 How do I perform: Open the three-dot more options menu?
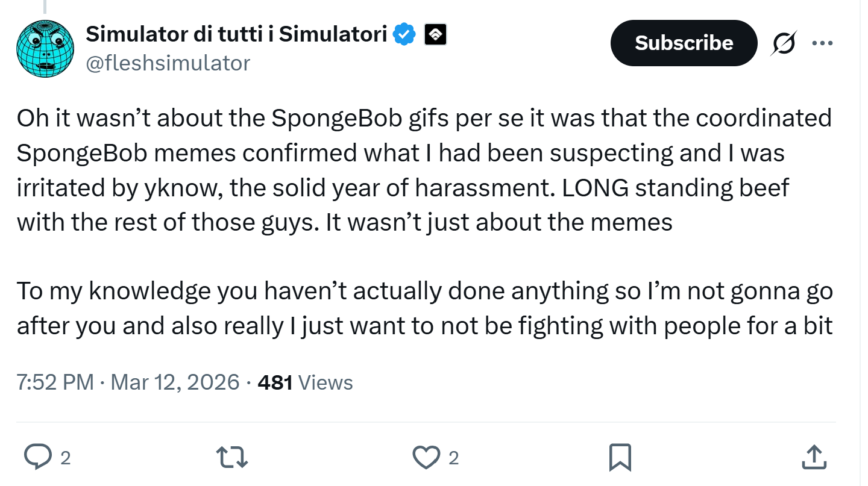822,43
